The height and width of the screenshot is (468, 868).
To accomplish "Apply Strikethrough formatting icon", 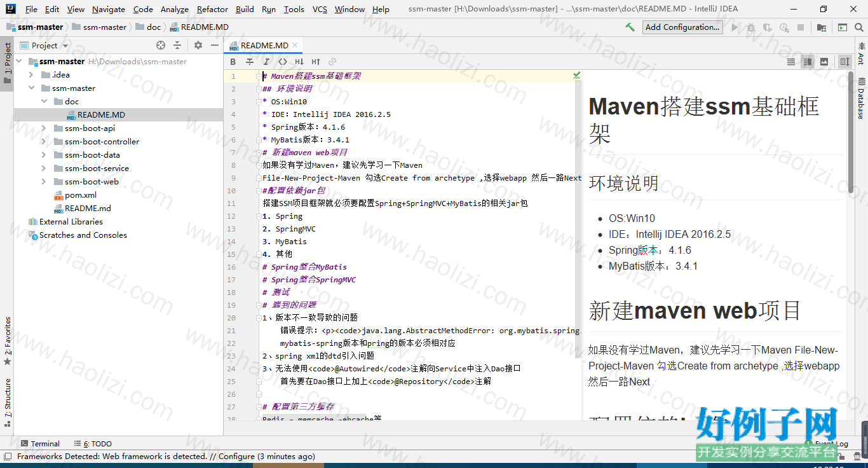I will click(250, 62).
